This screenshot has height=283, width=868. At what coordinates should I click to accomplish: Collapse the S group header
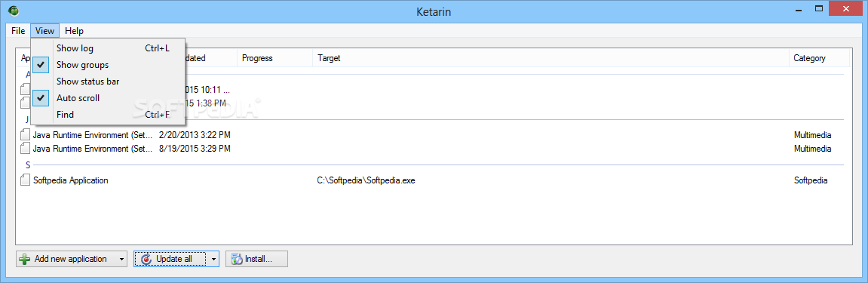tap(28, 165)
